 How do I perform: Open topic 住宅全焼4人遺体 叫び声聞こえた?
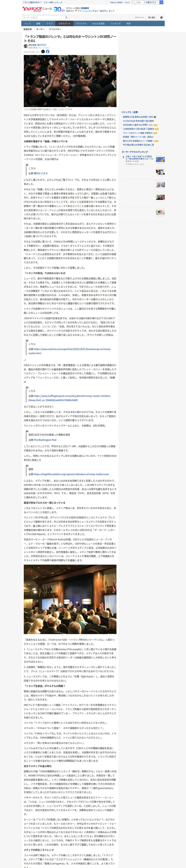[138, 125]
